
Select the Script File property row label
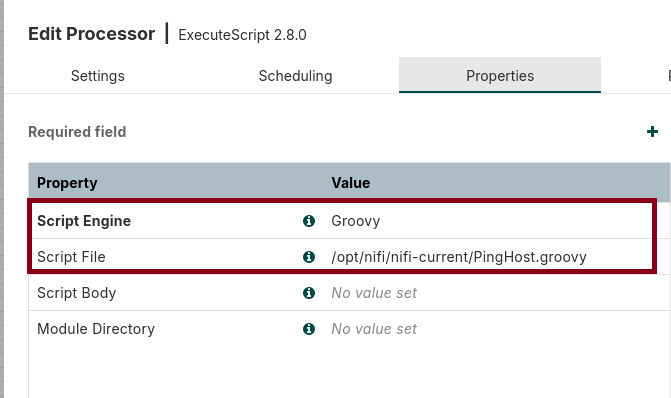point(71,257)
